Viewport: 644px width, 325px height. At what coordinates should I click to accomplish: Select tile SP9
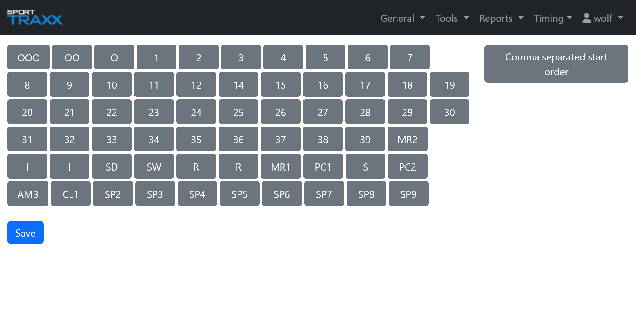(408, 194)
